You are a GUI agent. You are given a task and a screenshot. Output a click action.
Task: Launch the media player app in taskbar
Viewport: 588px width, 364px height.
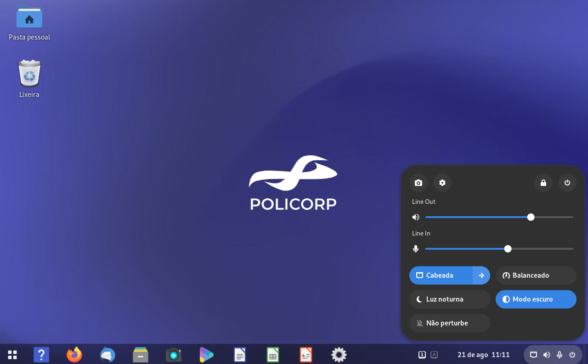coord(207,354)
